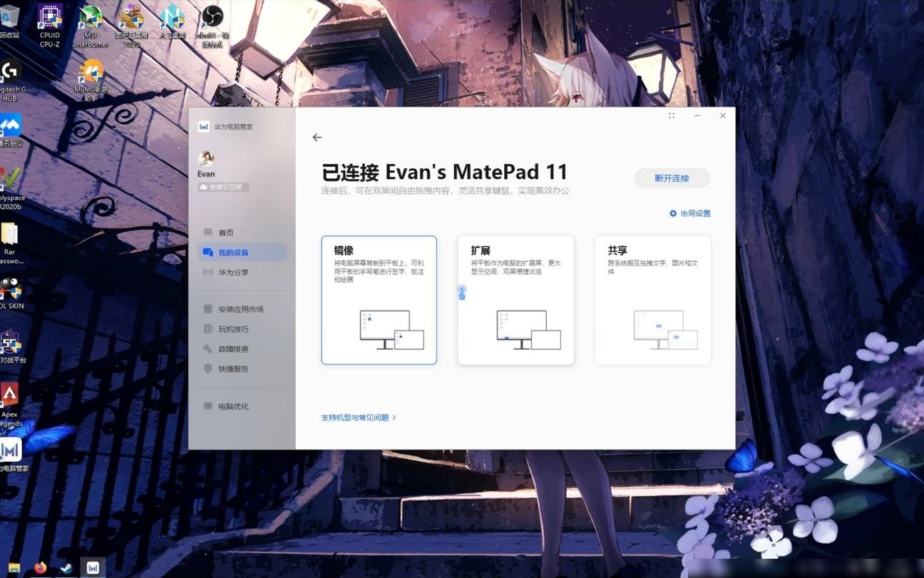Open the 回收站 recycle bin desktop icon
The height and width of the screenshot is (578, 924).
pos(9,21)
